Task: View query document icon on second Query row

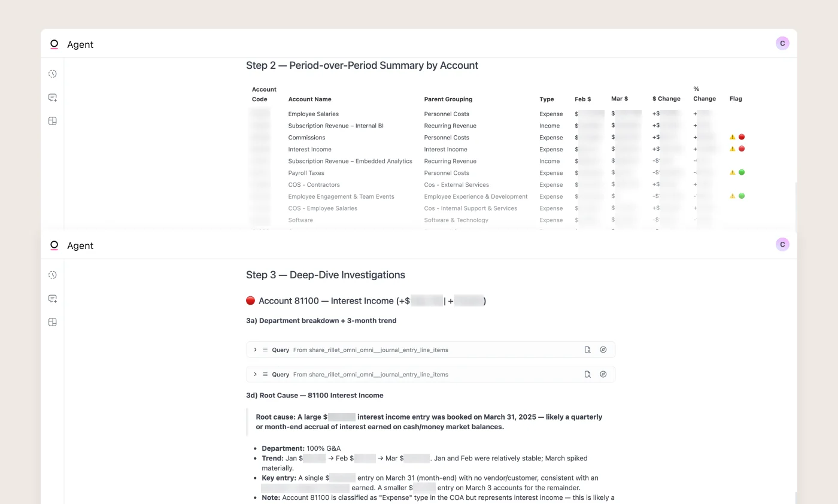Action: coord(588,374)
